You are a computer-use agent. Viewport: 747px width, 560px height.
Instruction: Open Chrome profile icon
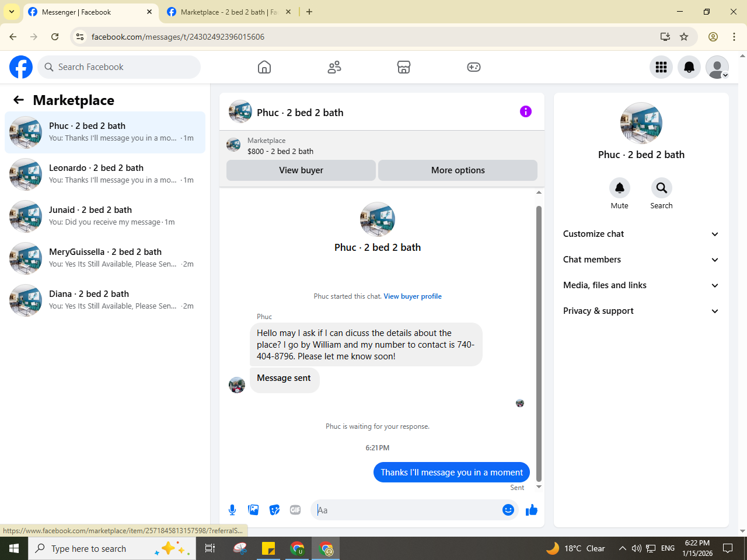(713, 37)
